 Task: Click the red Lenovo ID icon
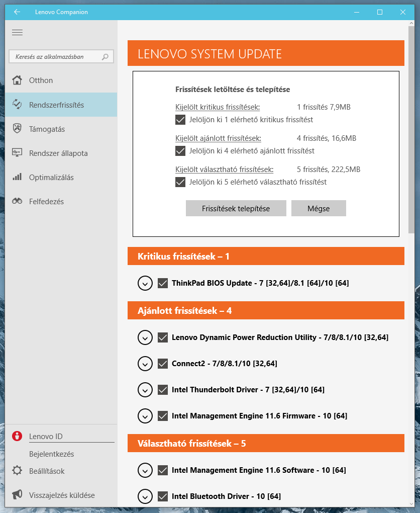pos(17,436)
